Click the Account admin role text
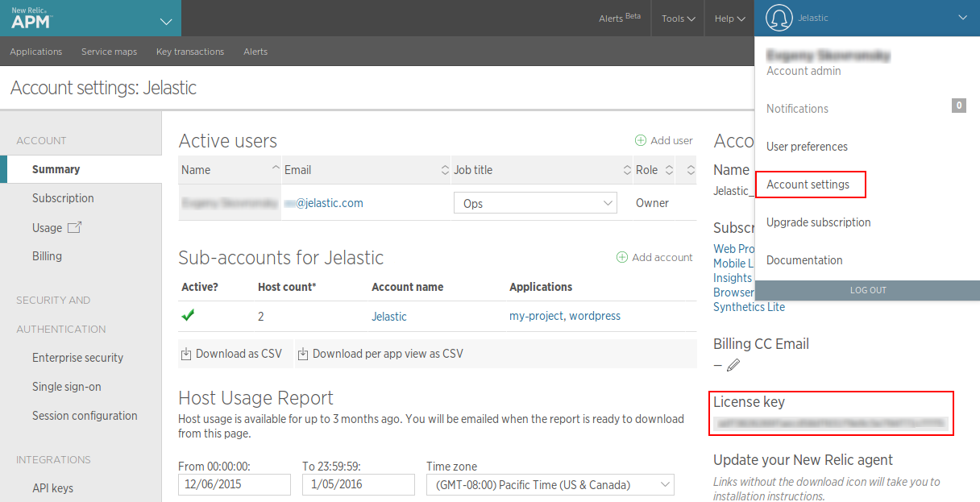The image size is (980, 502). 804,71
